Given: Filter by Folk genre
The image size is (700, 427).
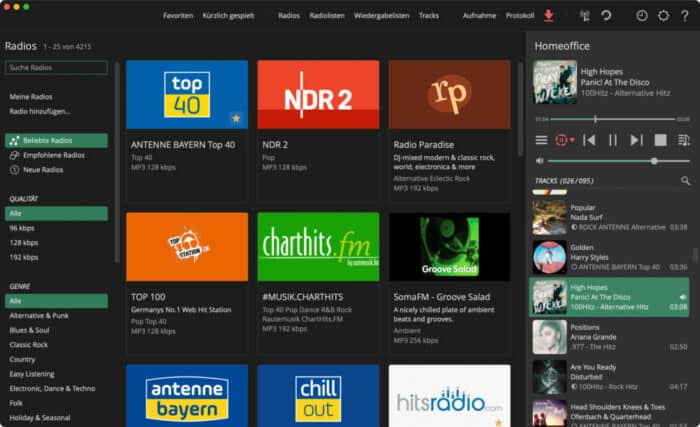Looking at the screenshot, I should coord(16,403).
